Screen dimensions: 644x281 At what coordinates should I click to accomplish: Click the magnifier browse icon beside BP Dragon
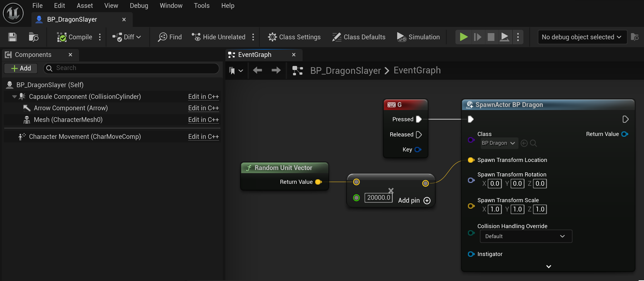coord(533,143)
